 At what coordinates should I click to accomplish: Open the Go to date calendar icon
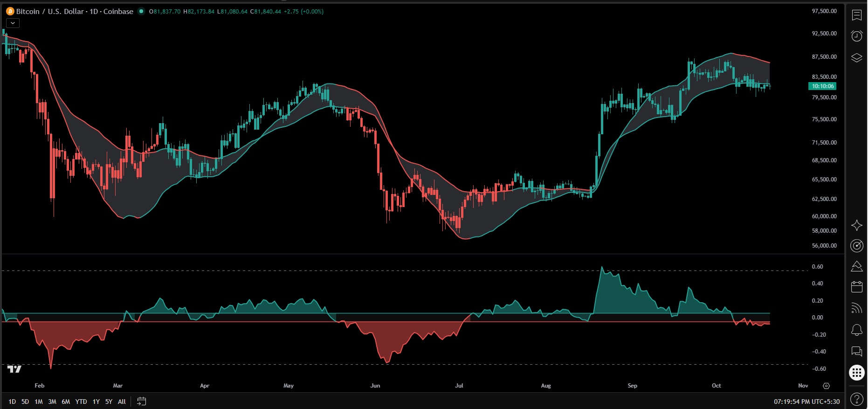[x=142, y=401]
